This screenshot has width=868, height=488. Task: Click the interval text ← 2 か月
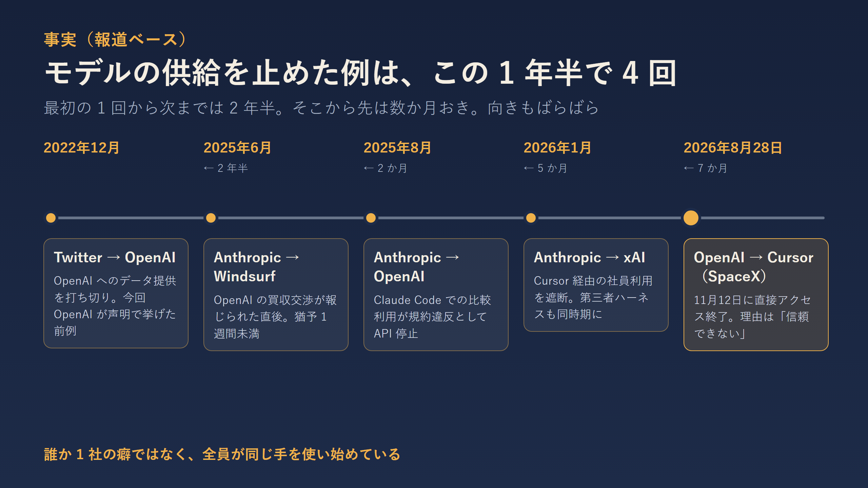click(x=386, y=168)
